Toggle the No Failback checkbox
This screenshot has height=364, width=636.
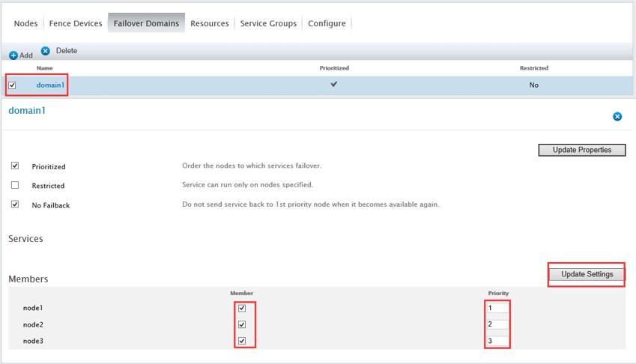pyautogui.click(x=15, y=204)
